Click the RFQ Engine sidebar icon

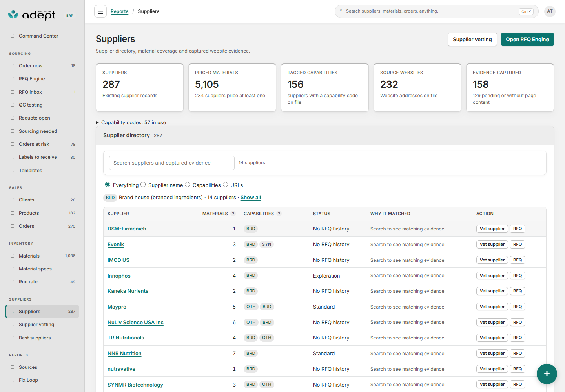[x=12, y=79]
